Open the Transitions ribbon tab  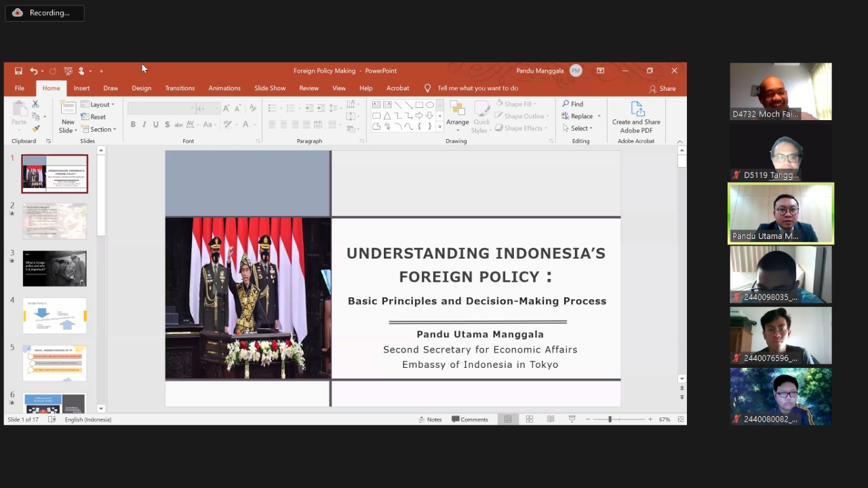coord(180,88)
